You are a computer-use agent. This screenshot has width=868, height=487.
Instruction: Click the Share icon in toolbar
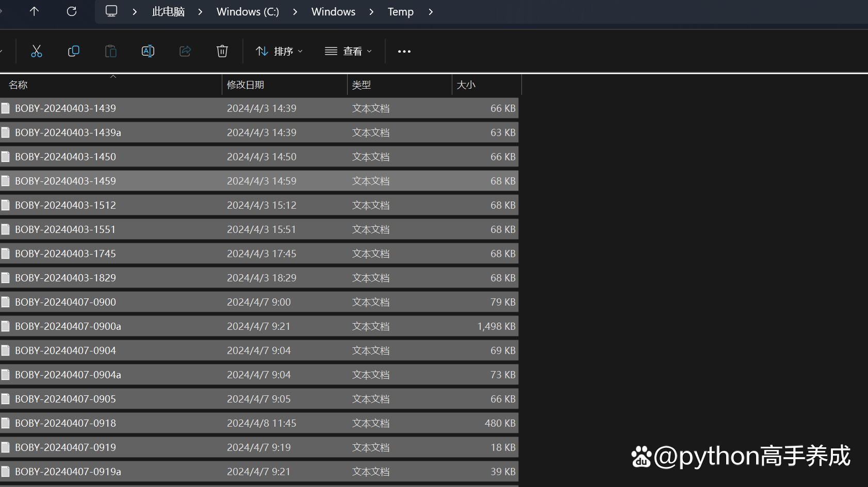click(x=185, y=51)
